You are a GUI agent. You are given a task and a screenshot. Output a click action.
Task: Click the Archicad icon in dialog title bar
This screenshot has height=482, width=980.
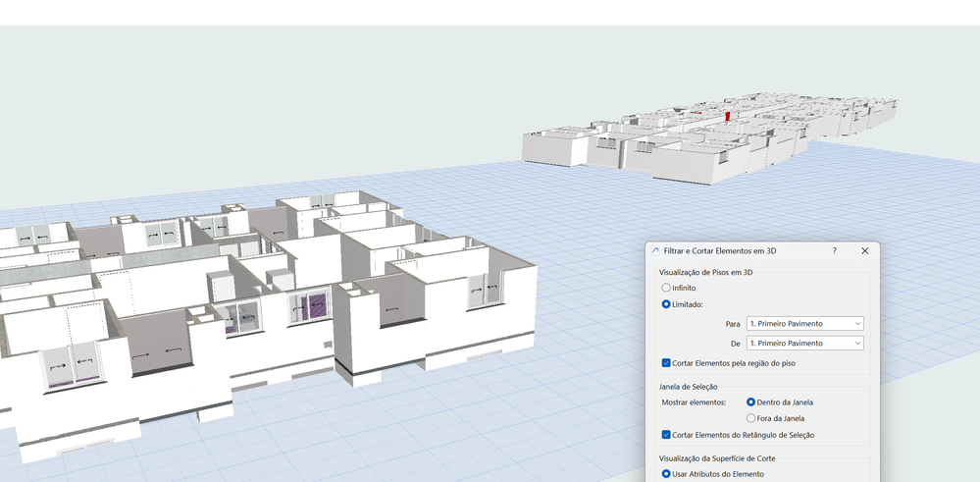tap(656, 251)
